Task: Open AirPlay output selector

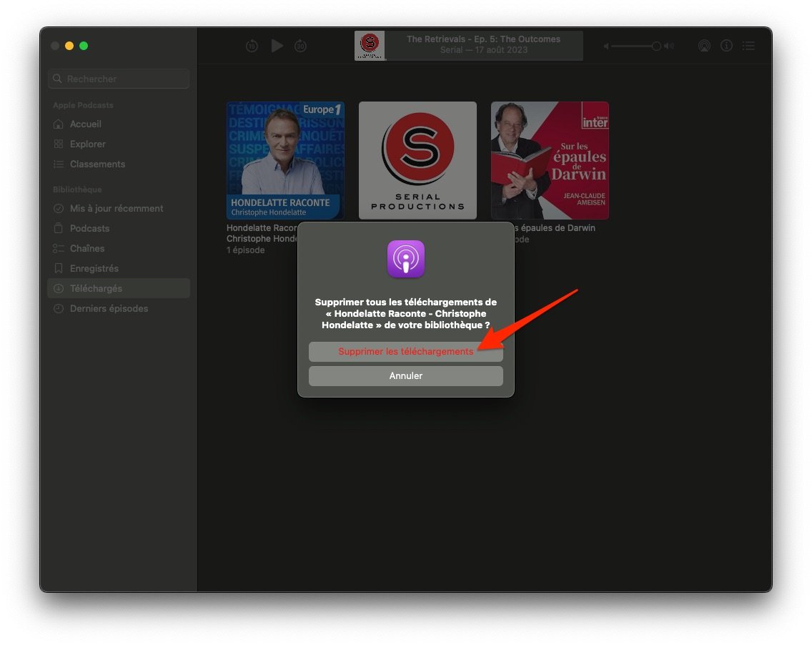Action: pos(704,46)
